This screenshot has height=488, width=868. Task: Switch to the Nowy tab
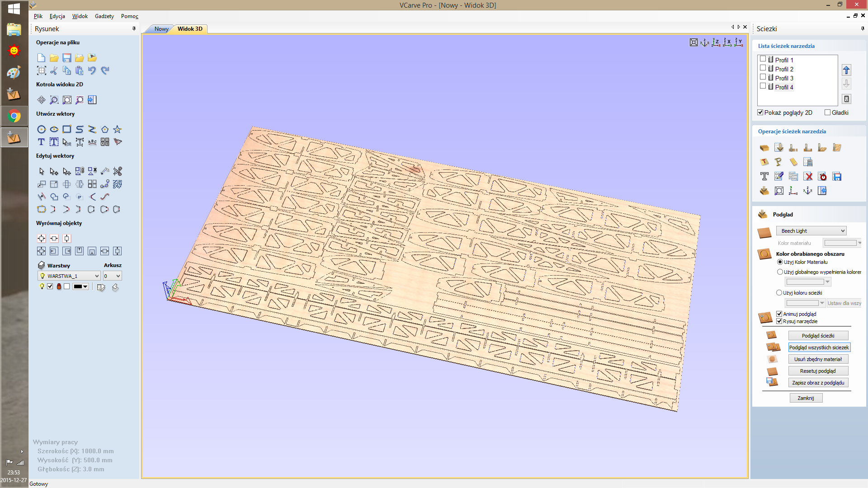point(161,29)
